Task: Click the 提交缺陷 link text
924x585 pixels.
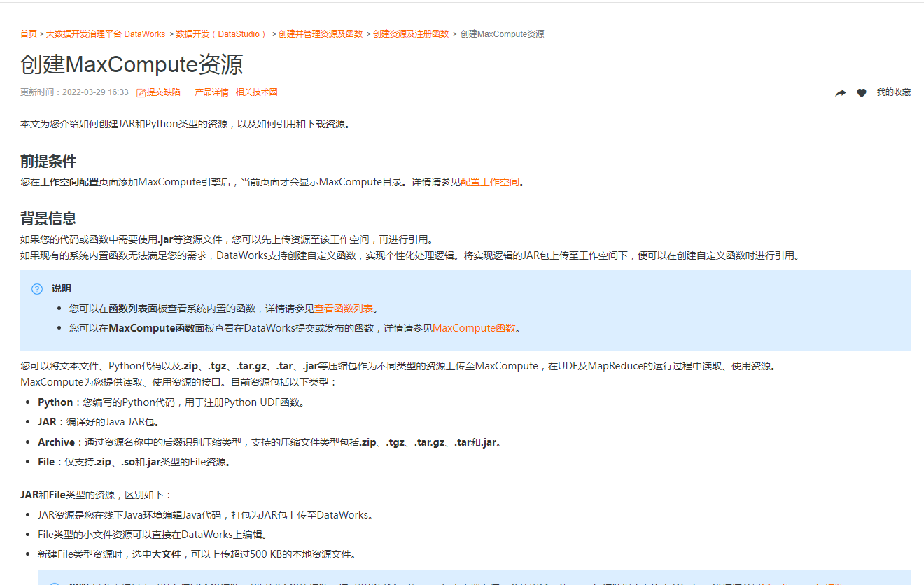Action: (x=163, y=92)
